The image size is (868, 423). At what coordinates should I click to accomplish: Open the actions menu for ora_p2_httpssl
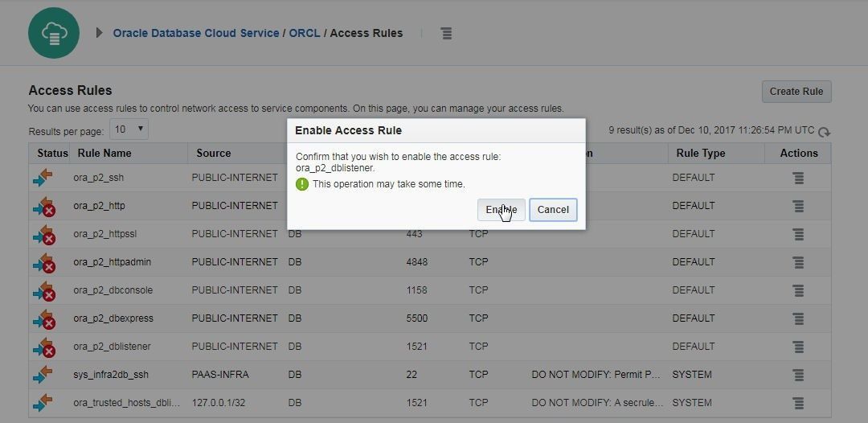(798, 234)
